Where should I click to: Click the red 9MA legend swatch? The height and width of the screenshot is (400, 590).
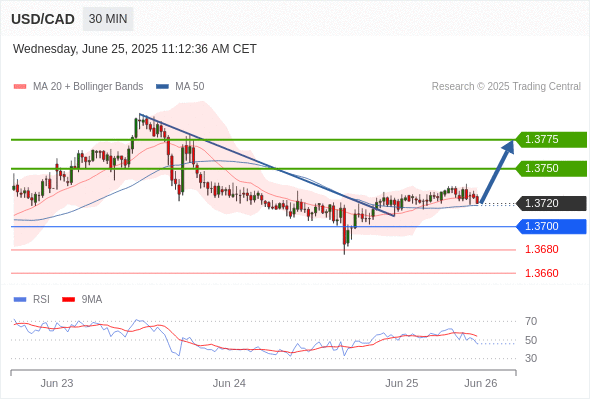tap(68, 300)
